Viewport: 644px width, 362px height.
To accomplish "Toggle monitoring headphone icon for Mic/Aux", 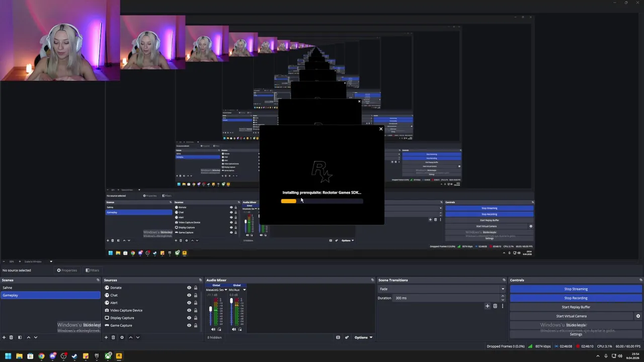I will pyautogui.click(x=240, y=329).
